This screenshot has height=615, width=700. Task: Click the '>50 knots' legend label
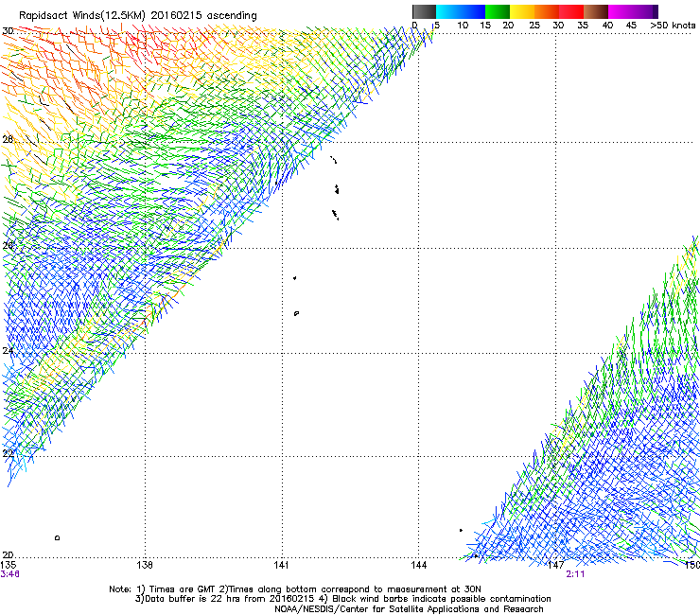pos(673,26)
